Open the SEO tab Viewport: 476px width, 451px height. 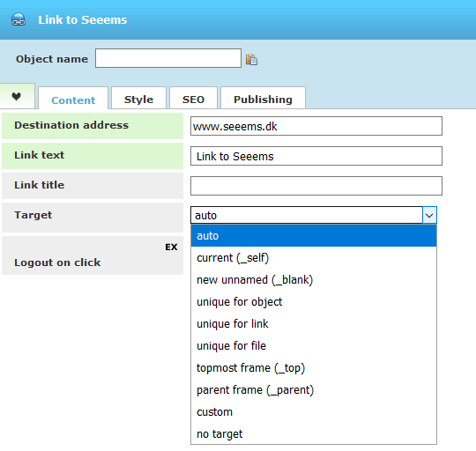193,99
